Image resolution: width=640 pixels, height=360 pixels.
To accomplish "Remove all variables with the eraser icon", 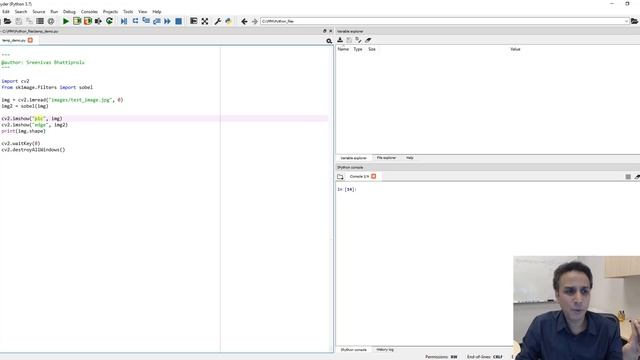I will 368,40.
